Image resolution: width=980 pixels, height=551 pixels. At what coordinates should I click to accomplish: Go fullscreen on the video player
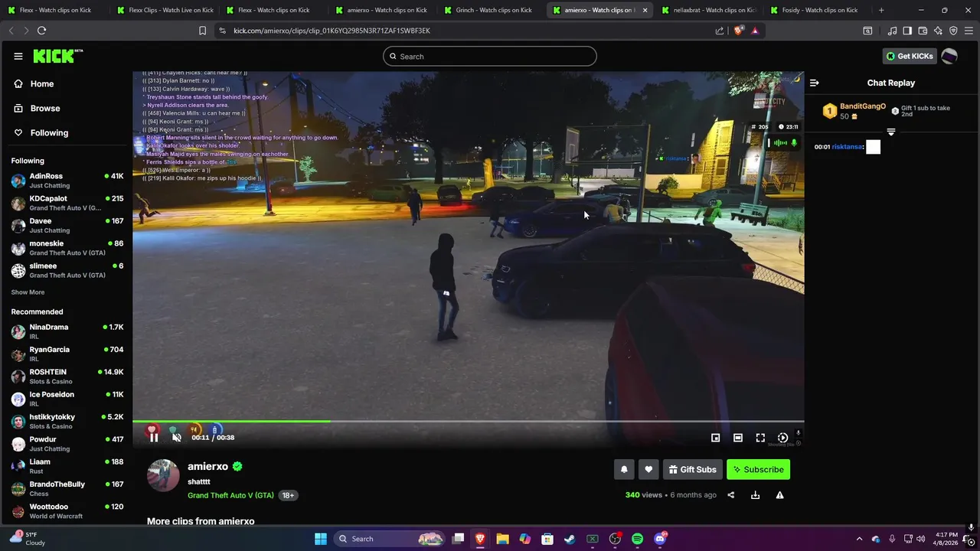[760, 438]
